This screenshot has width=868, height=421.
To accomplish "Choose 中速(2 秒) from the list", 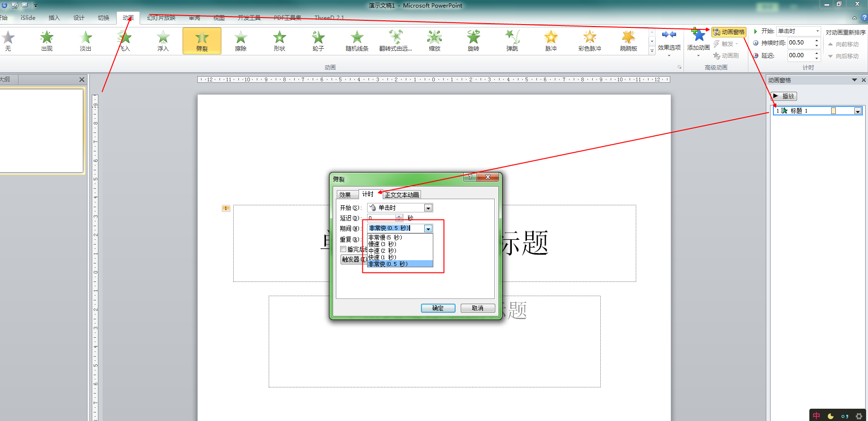I will pos(400,251).
